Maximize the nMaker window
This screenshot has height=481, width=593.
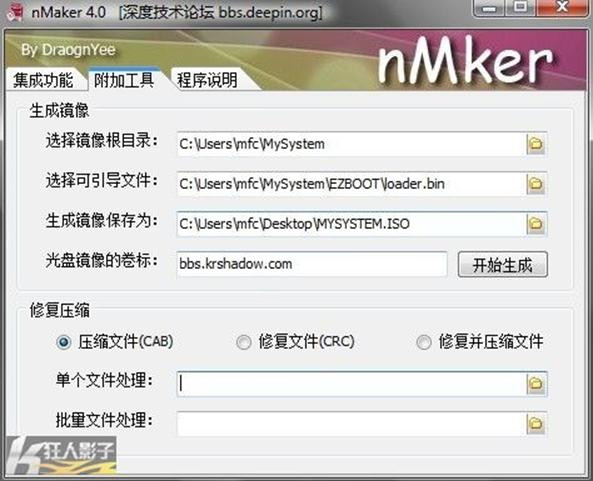(x=520, y=8)
